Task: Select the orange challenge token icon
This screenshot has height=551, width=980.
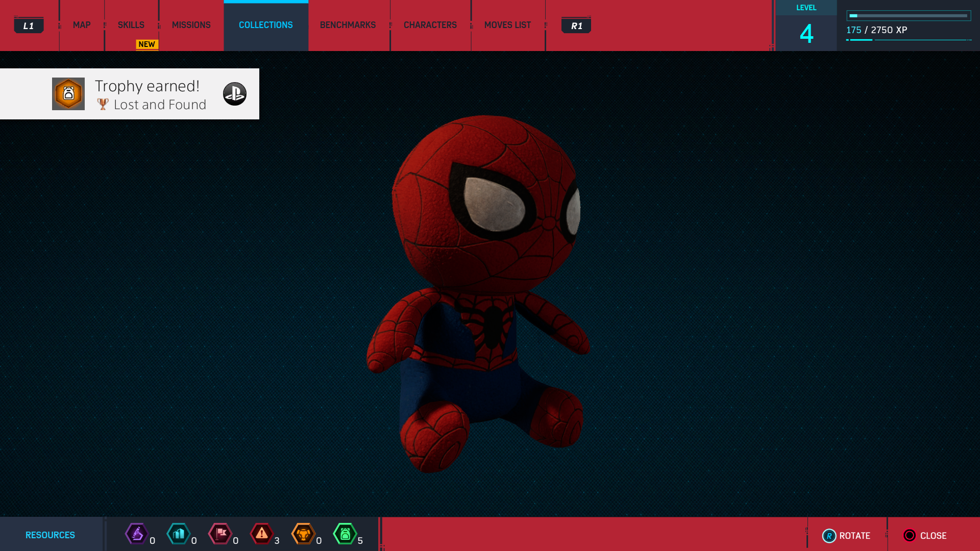Action: pos(303,534)
